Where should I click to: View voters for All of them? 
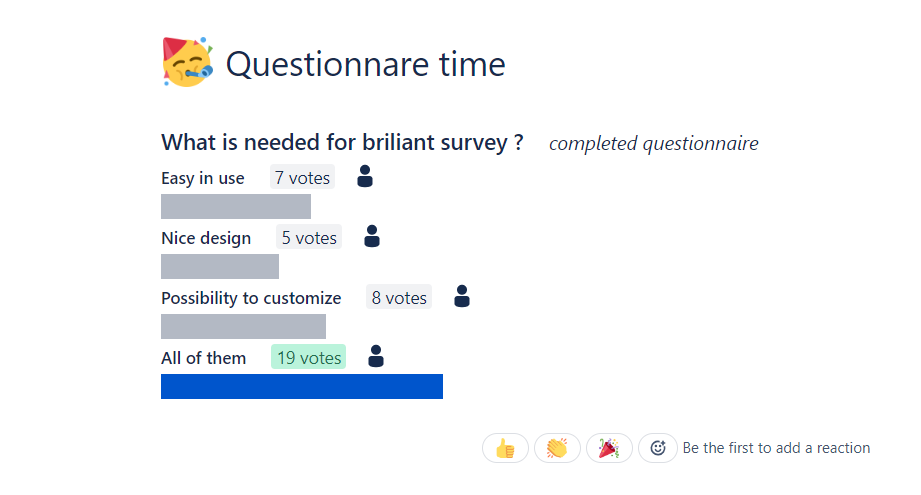click(x=376, y=356)
